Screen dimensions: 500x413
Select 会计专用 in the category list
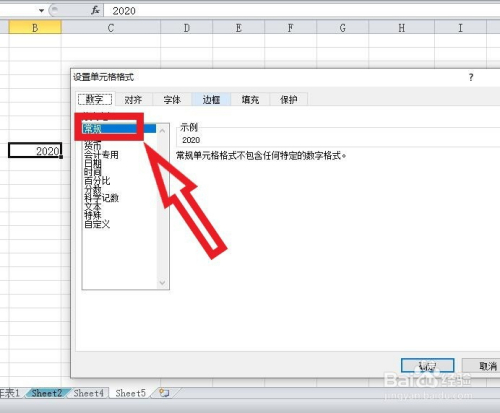[101, 154]
